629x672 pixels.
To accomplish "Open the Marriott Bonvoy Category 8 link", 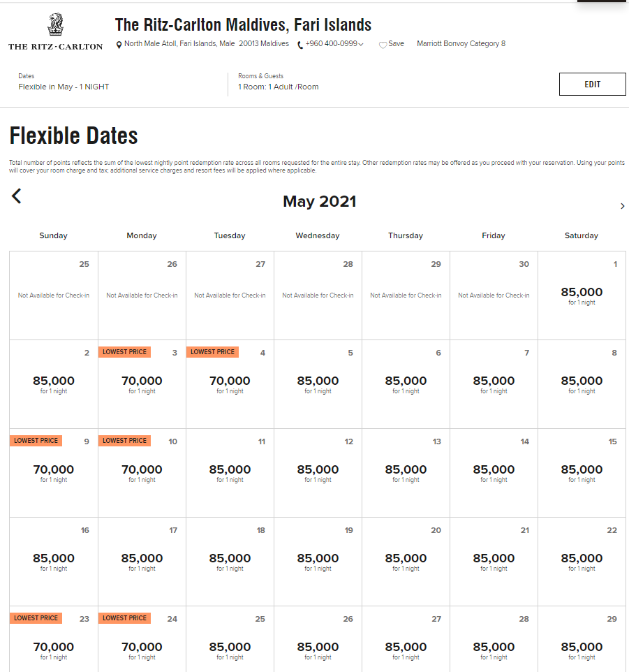I will [x=461, y=44].
